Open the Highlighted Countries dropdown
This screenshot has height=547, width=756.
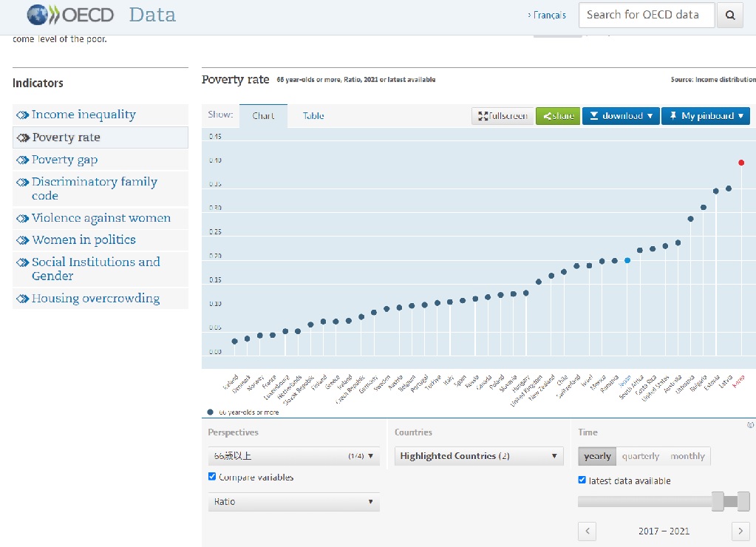click(479, 456)
